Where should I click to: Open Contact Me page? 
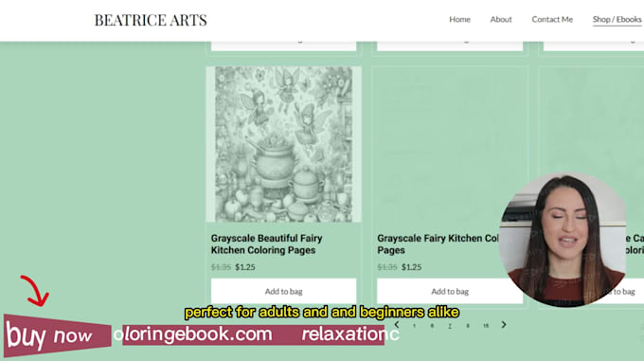[552, 19]
